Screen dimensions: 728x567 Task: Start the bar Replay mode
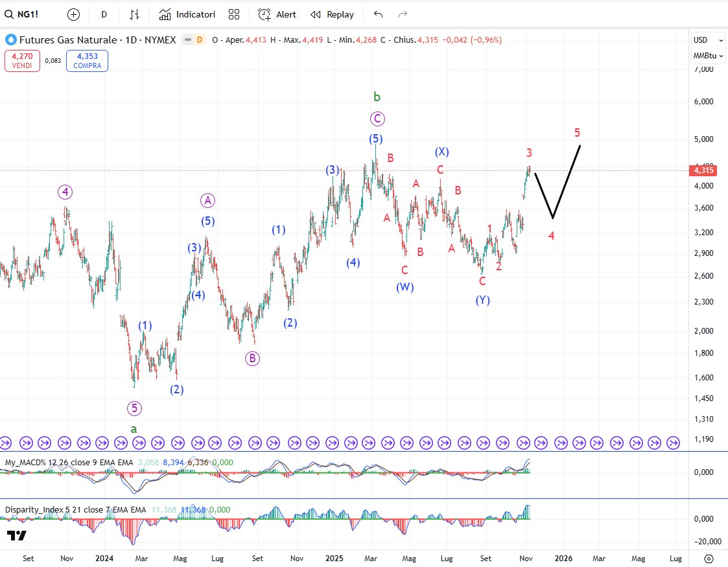332,14
